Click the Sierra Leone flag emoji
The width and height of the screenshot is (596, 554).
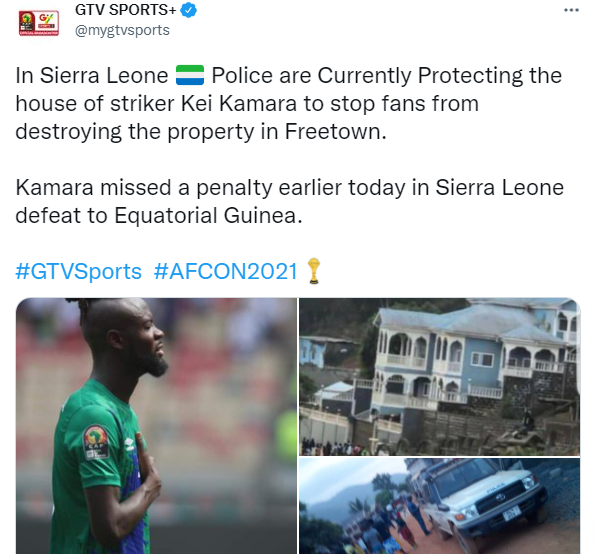[190, 75]
